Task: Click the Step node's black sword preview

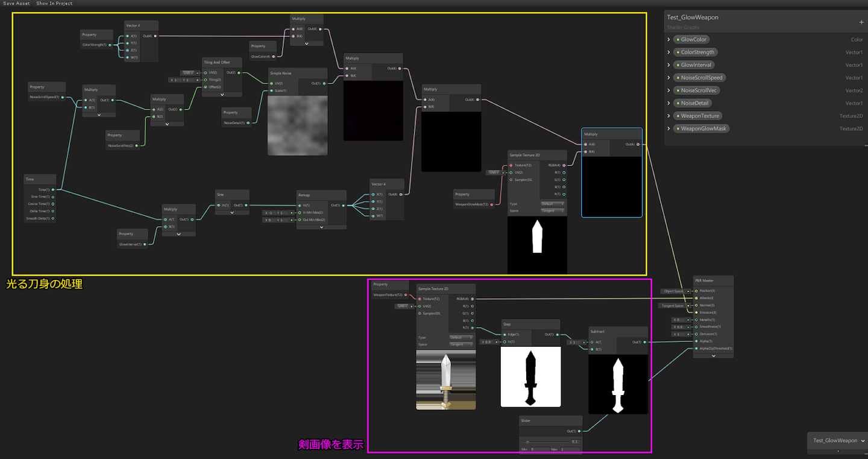Action: [x=530, y=377]
